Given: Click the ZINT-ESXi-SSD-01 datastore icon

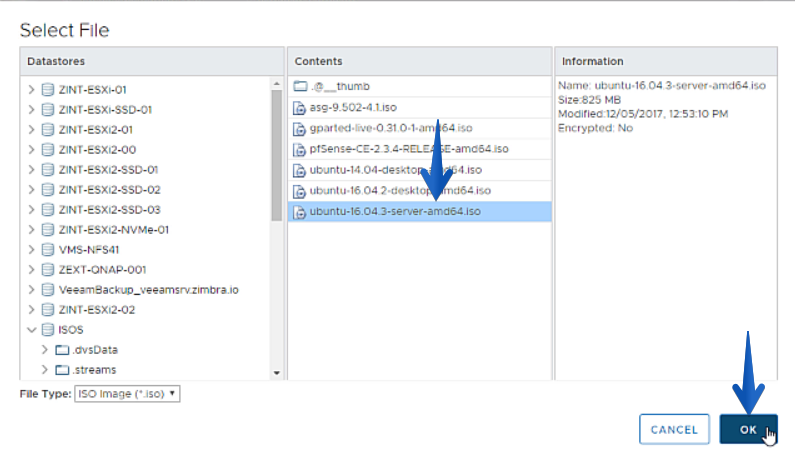Looking at the screenshot, I should pyautogui.click(x=48, y=110).
